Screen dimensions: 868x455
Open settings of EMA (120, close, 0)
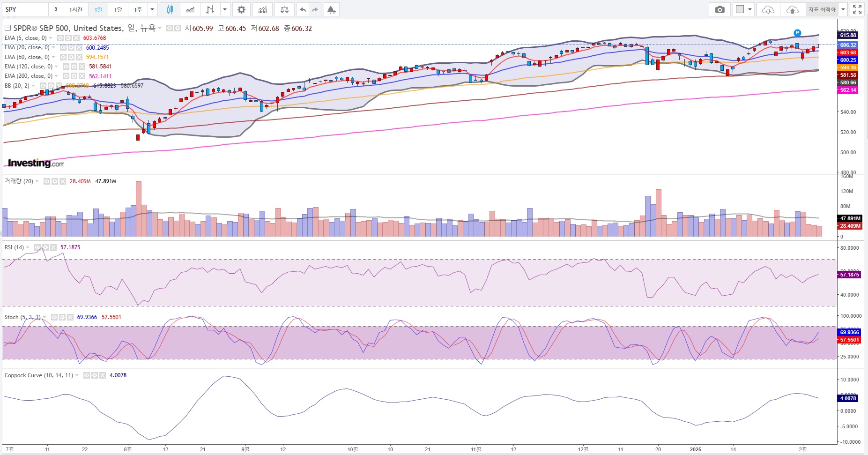point(74,67)
